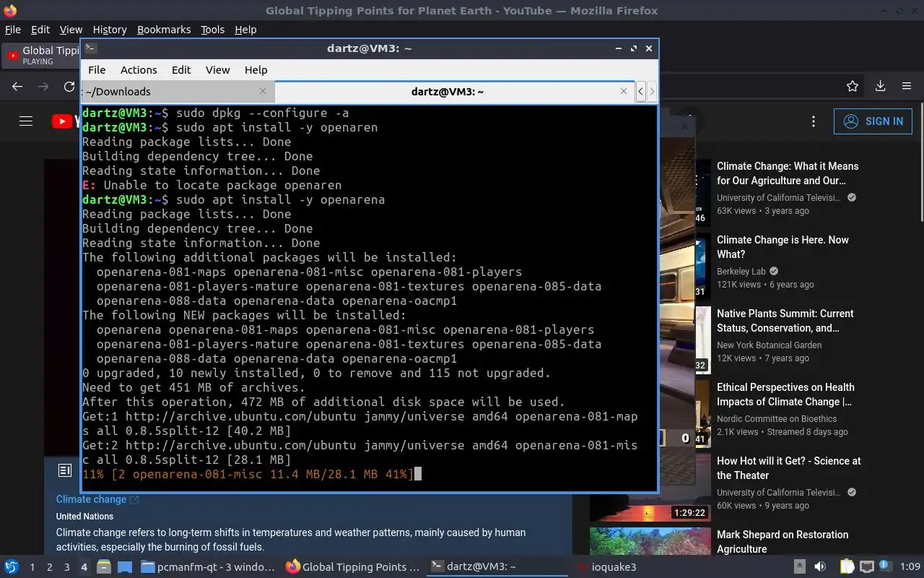The height and width of the screenshot is (578, 924).
Task: Open the terminal File menu
Action: (97, 70)
